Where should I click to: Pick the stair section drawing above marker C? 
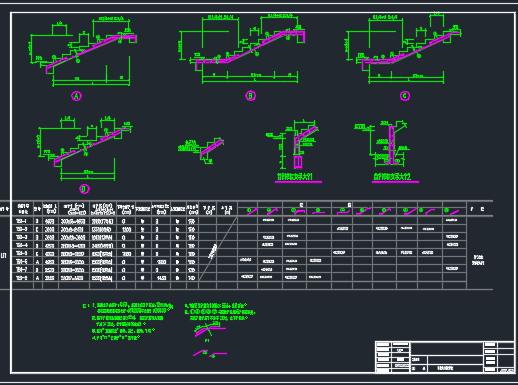(403, 48)
